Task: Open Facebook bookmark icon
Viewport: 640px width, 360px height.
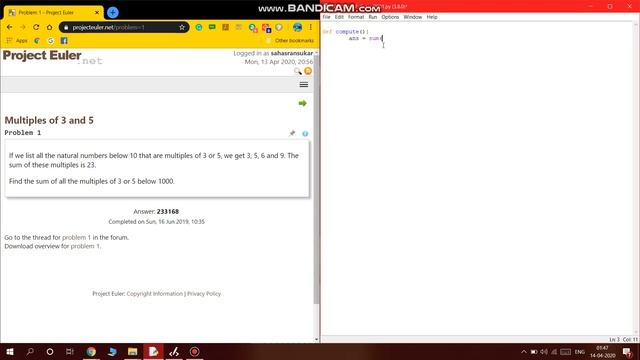Action: [64, 40]
